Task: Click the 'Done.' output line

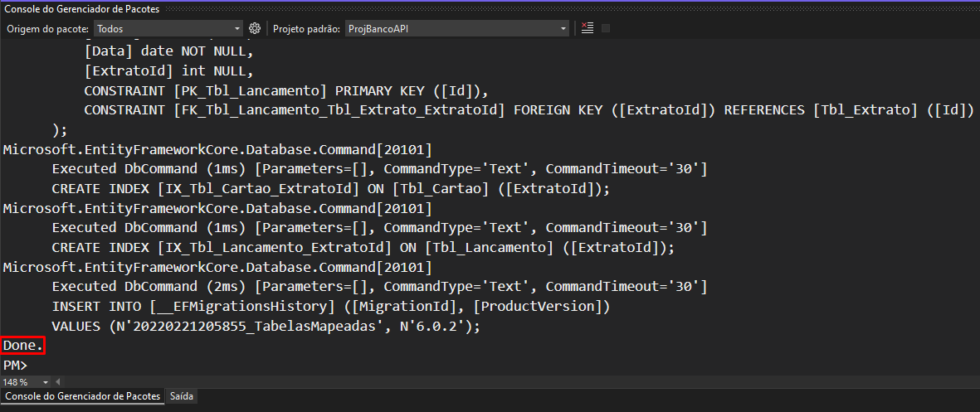Action: [24, 345]
